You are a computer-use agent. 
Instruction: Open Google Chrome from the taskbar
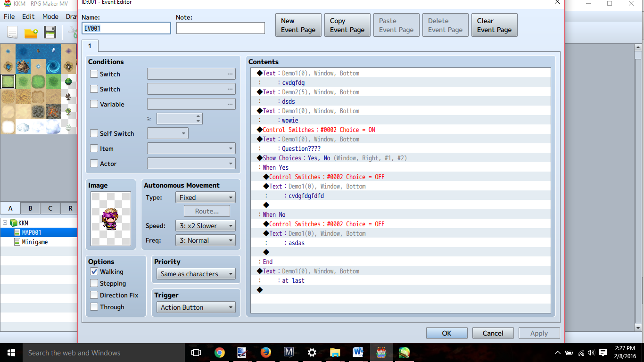click(219, 353)
